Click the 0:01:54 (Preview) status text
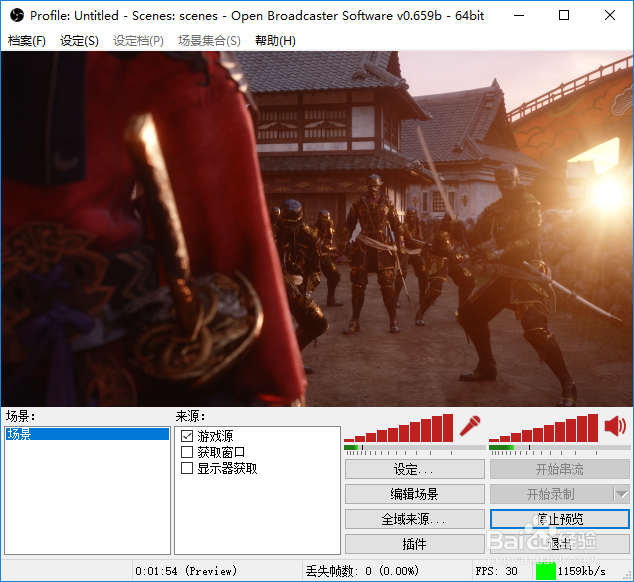This screenshot has width=634, height=582. pos(186,571)
